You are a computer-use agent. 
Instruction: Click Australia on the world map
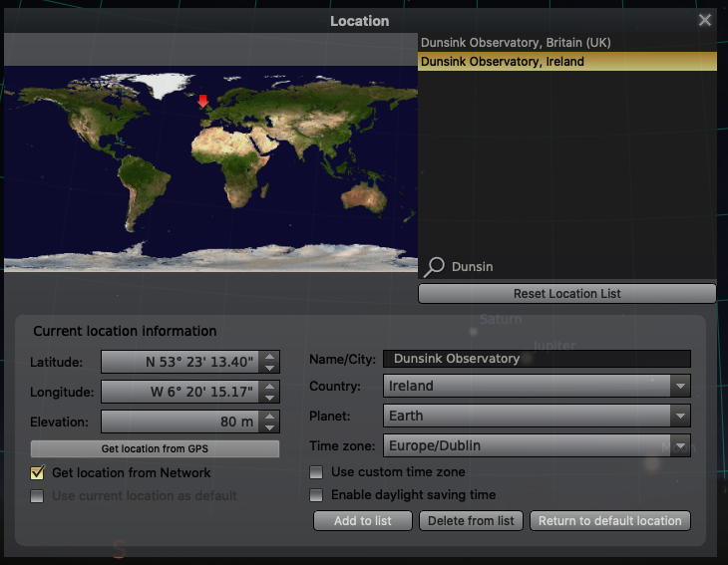click(364, 197)
